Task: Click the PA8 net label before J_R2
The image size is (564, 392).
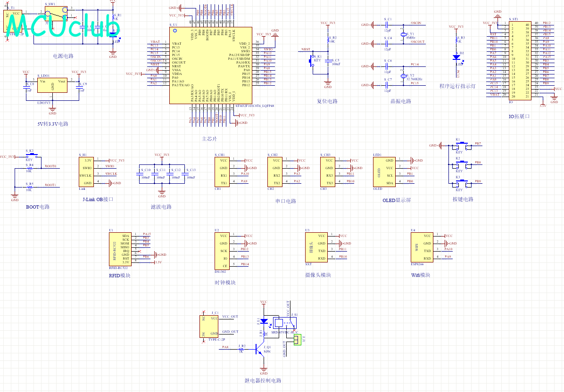Action: coord(225,347)
